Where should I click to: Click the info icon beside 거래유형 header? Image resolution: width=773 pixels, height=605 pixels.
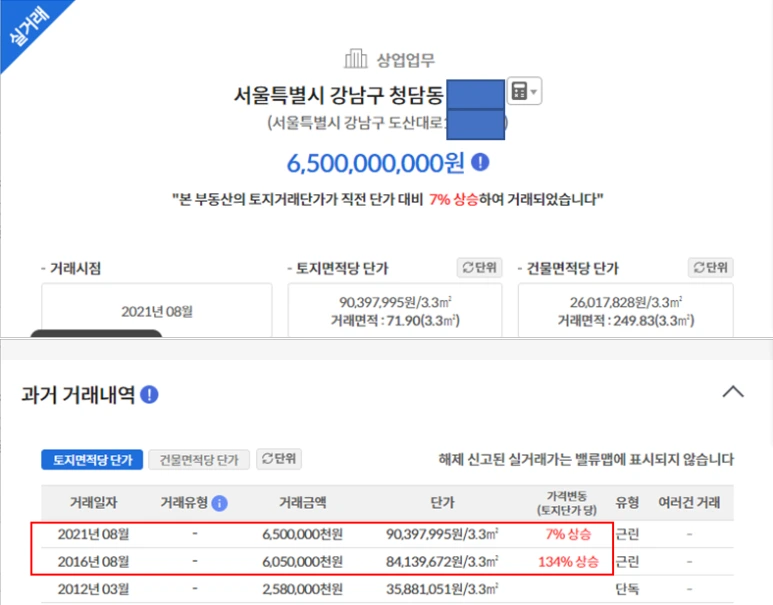pos(219,503)
